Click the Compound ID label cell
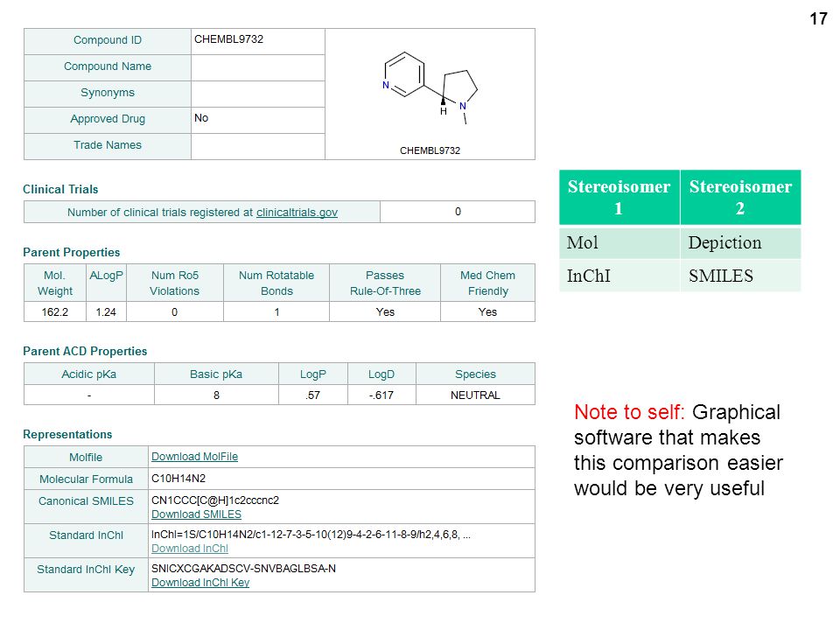 [x=107, y=41]
